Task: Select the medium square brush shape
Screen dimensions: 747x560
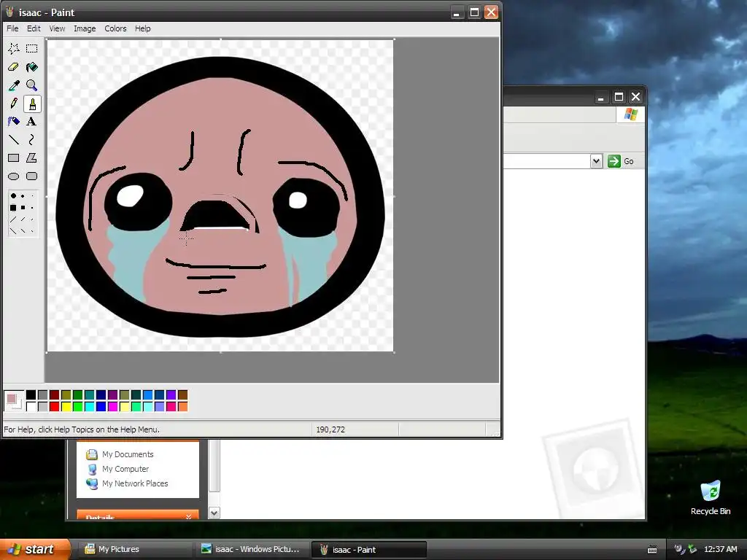Action: pos(23,208)
